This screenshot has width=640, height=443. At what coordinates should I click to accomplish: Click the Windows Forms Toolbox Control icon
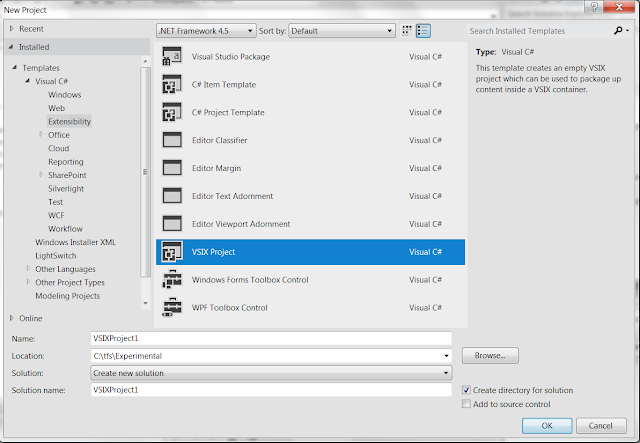172,280
